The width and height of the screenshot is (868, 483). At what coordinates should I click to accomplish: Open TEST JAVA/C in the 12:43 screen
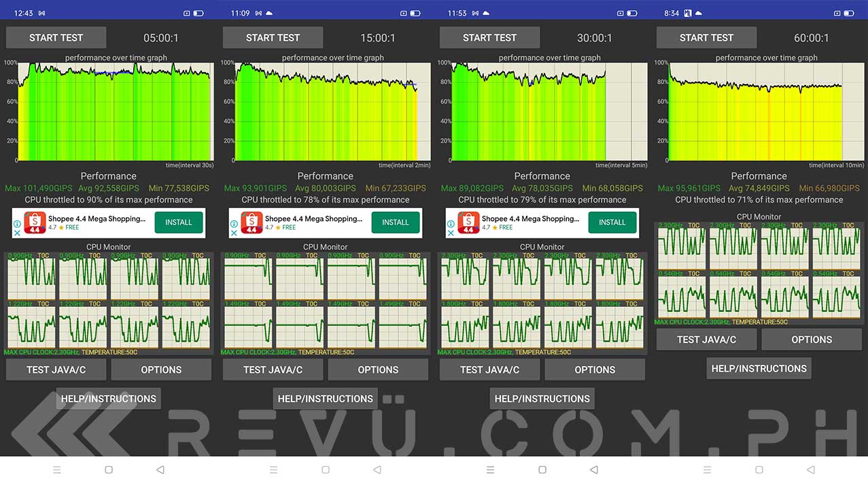[x=56, y=370]
